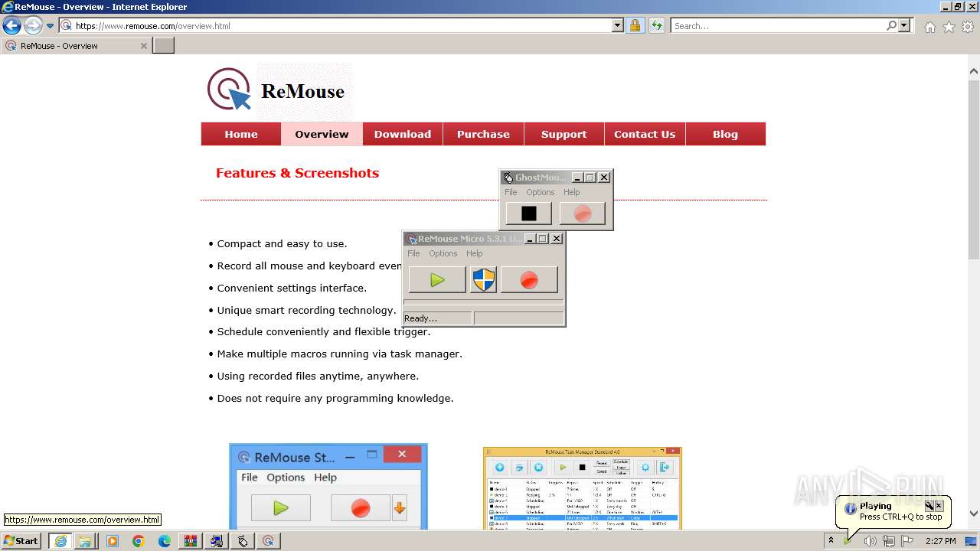980x551 pixels.
Task: Click the Refresh page icon
Action: coord(657,26)
